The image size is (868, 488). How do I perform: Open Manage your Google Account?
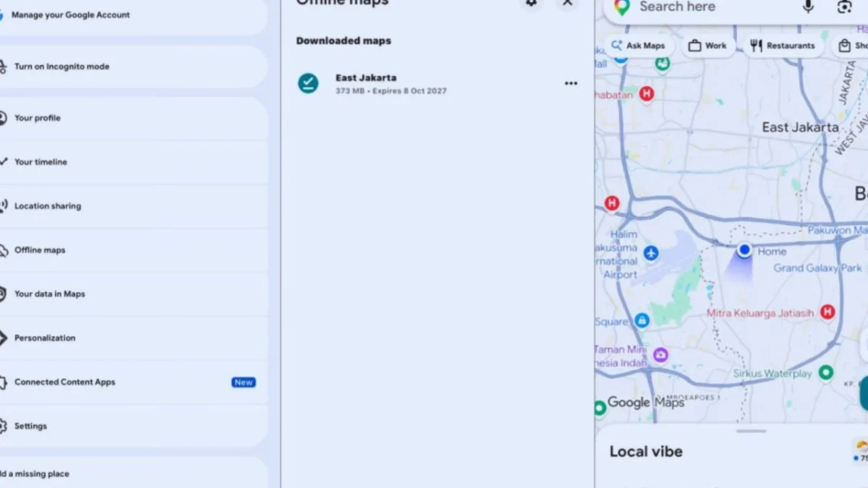[x=134, y=15]
